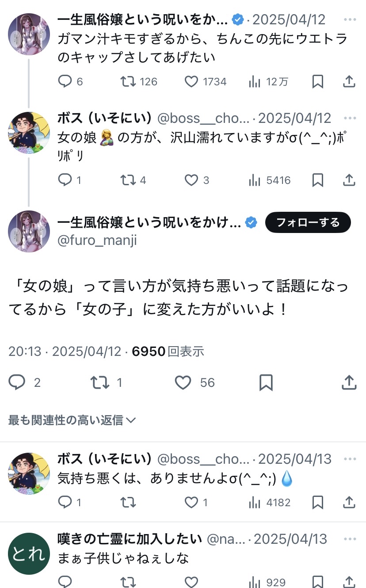Open the ボス avatar on the 5416-view reply
This screenshot has height=588, width=366.
coord(29,133)
